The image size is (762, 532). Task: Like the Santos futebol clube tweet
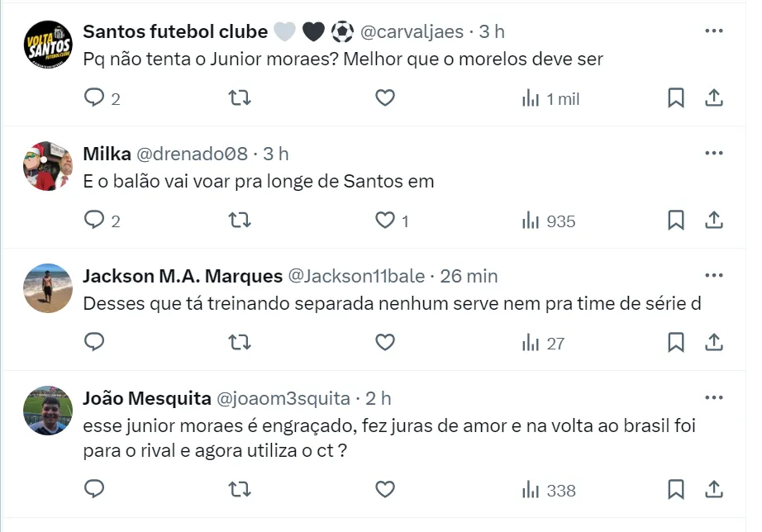[x=385, y=98]
